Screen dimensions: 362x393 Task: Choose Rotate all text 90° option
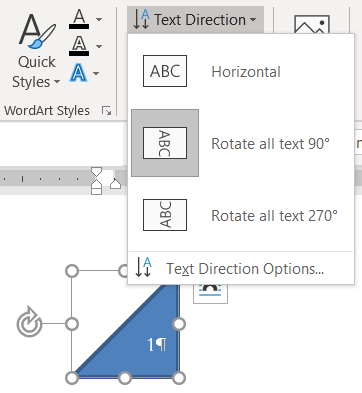coord(242,143)
